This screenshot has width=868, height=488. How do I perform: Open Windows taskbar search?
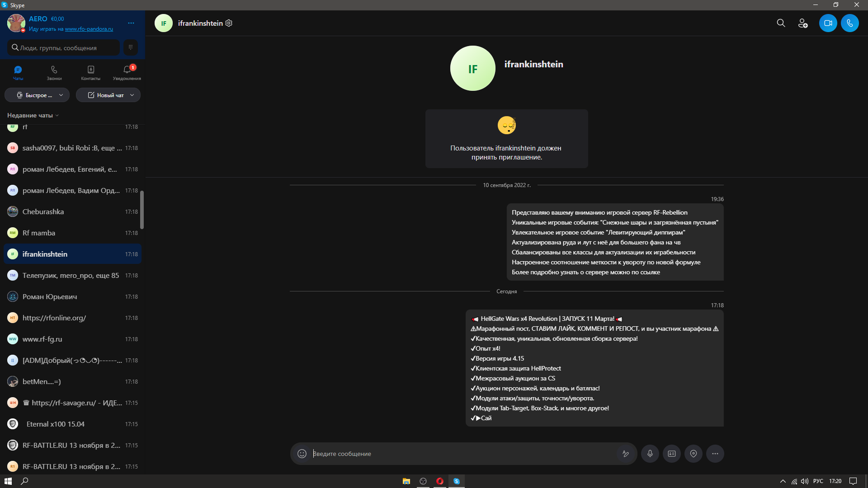click(25, 481)
